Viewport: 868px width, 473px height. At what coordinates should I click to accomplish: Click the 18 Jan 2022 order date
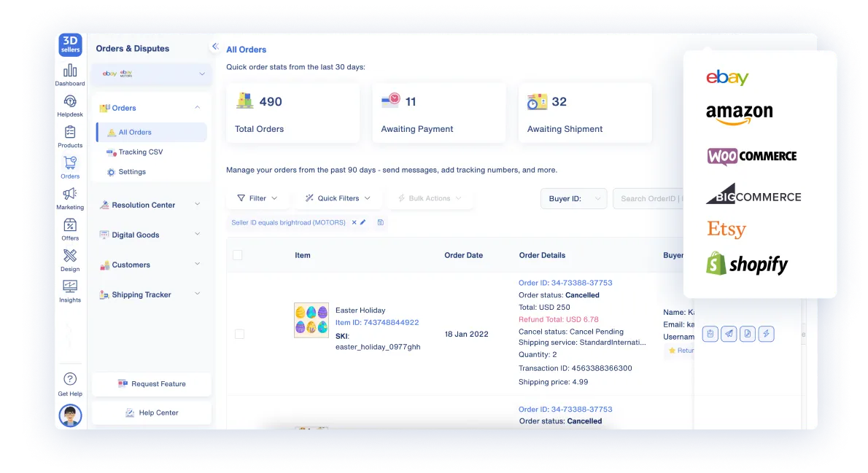(x=467, y=334)
